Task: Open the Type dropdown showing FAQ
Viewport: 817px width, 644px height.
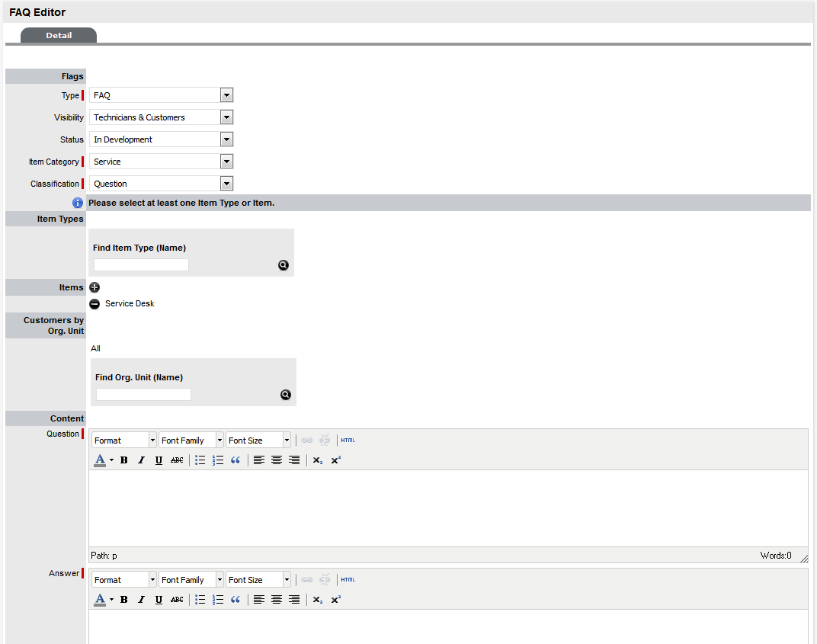Action: (x=161, y=95)
